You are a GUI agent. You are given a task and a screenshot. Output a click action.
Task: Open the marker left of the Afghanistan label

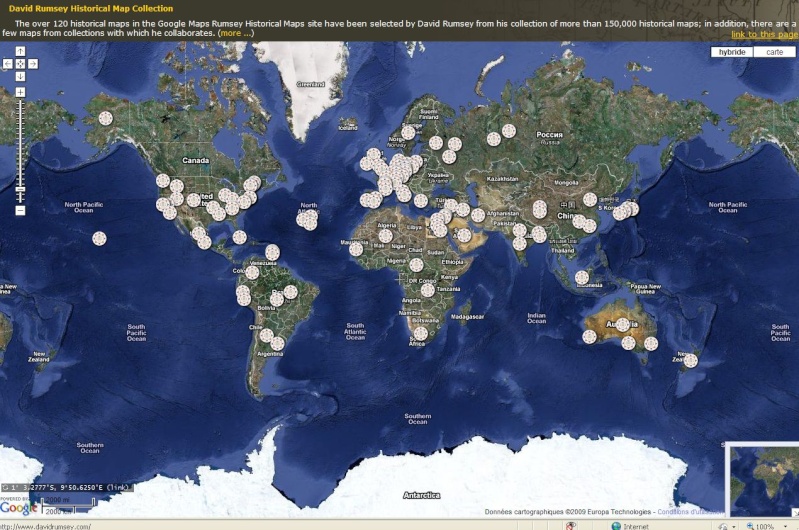(478, 215)
